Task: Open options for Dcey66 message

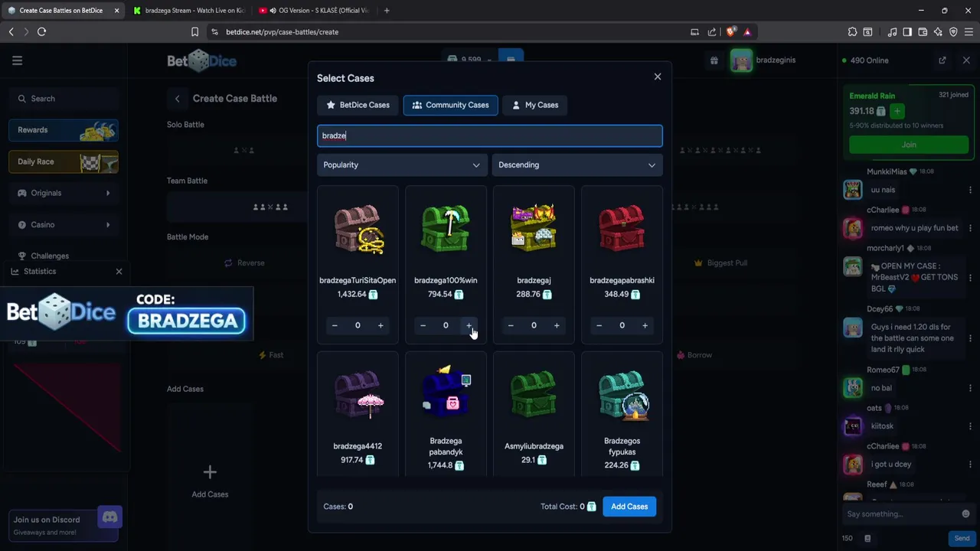Action: click(970, 337)
